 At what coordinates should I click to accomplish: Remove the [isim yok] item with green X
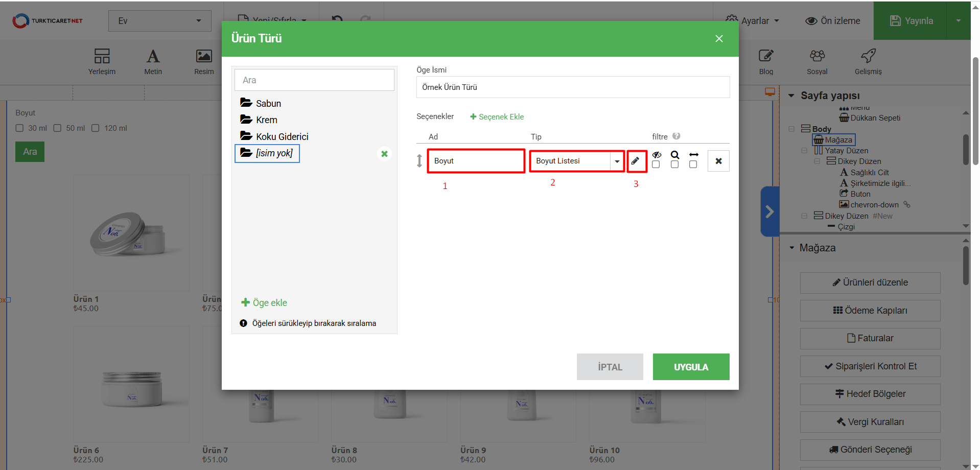(x=384, y=154)
